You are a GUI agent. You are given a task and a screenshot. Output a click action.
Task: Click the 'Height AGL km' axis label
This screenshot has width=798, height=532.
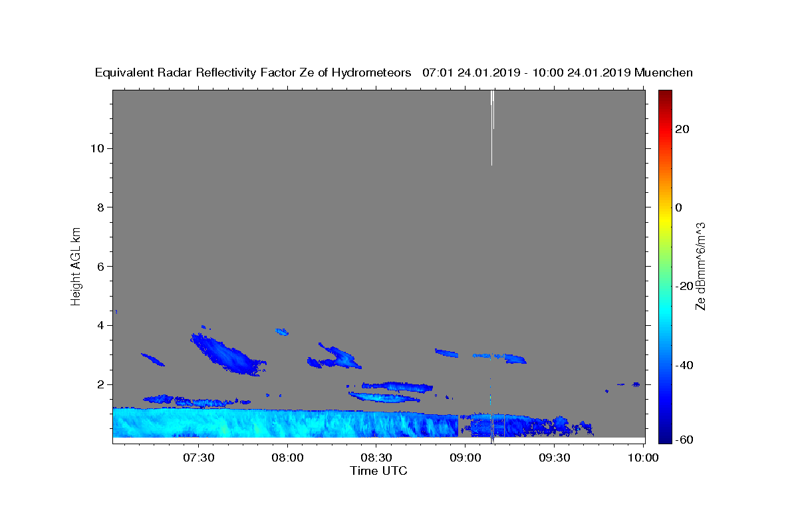coord(76,265)
